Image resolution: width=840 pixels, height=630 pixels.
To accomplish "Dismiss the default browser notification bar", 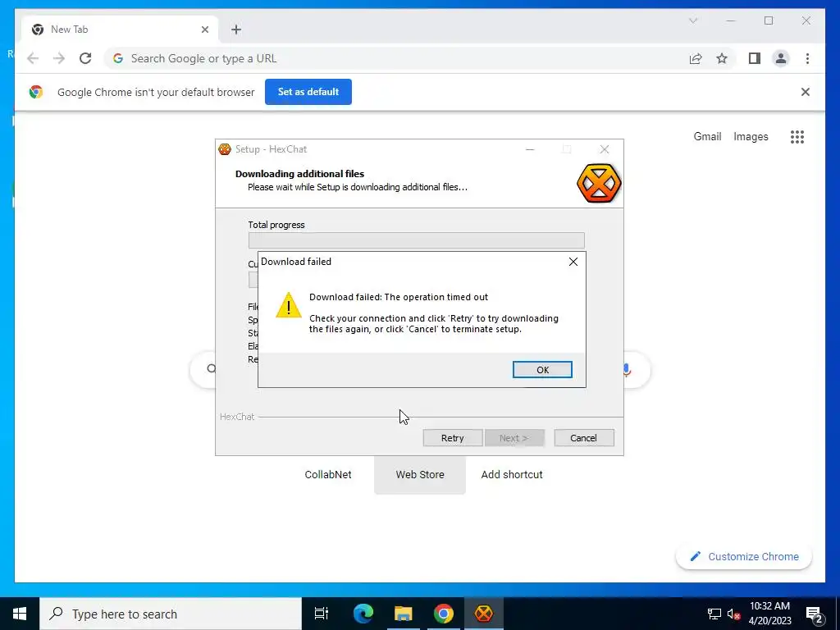I will coord(806,92).
